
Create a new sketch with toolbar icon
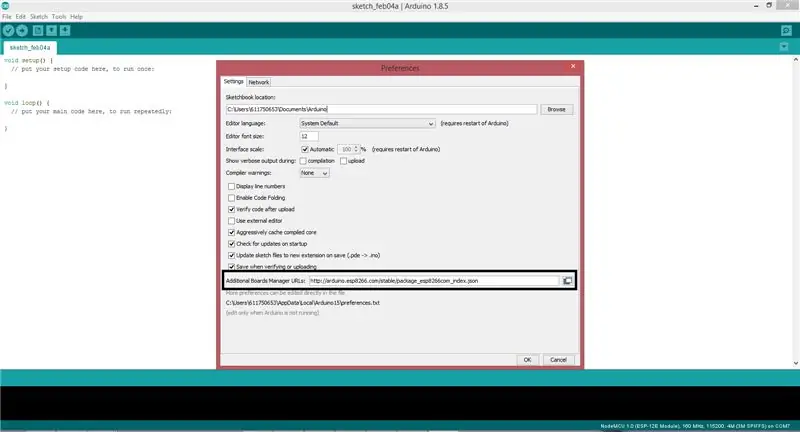pos(38,31)
